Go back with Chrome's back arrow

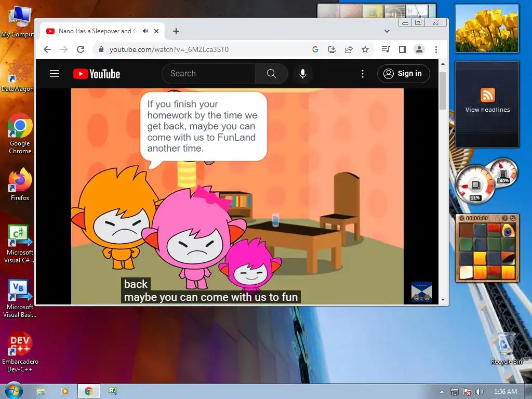point(47,49)
